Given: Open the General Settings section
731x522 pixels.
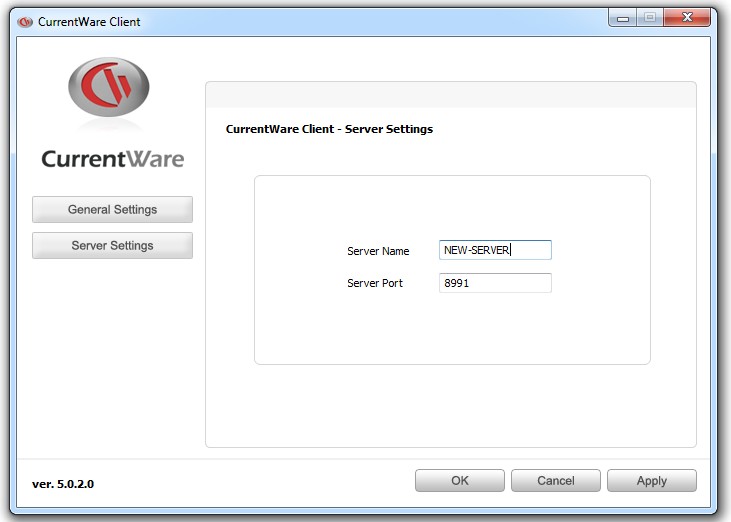Looking at the screenshot, I should click(112, 210).
